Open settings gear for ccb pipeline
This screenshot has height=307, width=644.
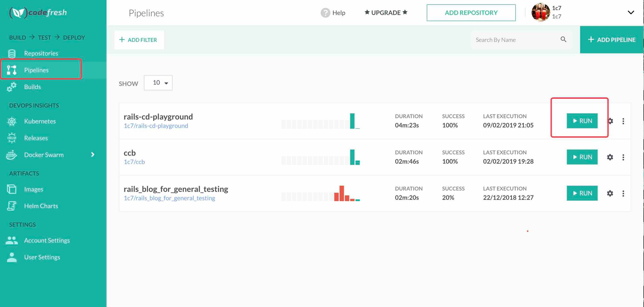(x=610, y=157)
